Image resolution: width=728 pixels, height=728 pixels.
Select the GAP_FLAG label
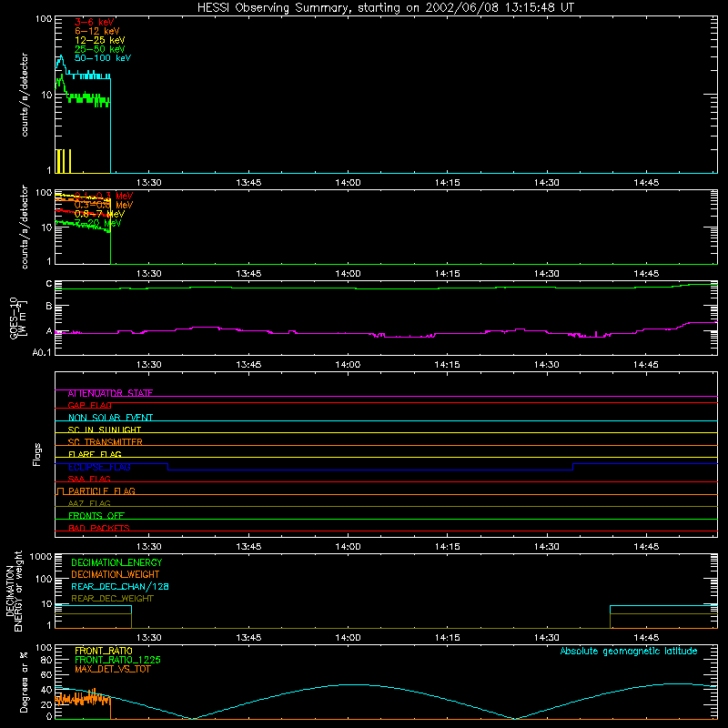click(x=89, y=405)
